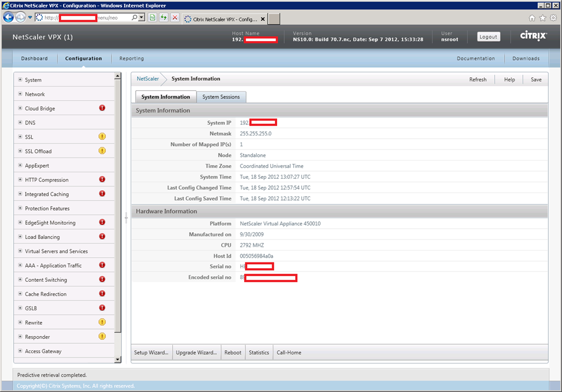This screenshot has width=562, height=392.
Task: Expand the System tree node
Action: 20,79
